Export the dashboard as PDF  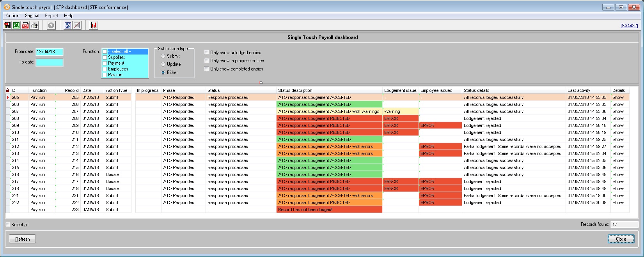25,25
